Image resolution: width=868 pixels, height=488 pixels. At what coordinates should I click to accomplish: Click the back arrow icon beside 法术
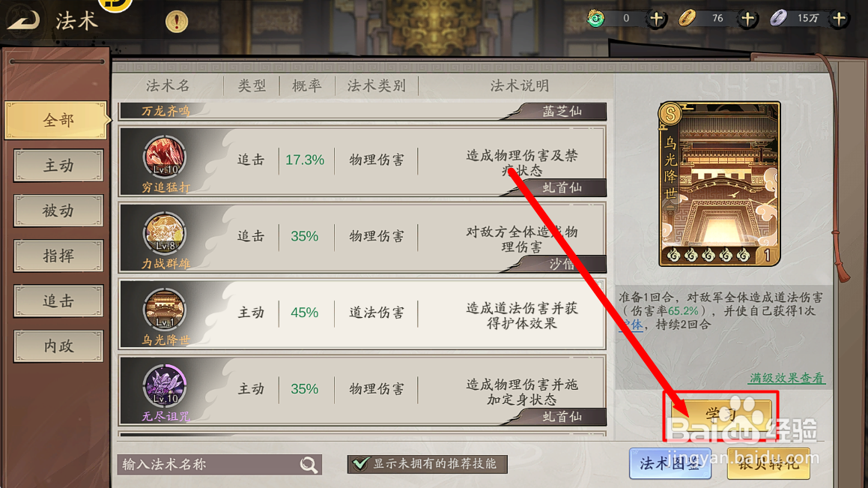click(x=23, y=19)
